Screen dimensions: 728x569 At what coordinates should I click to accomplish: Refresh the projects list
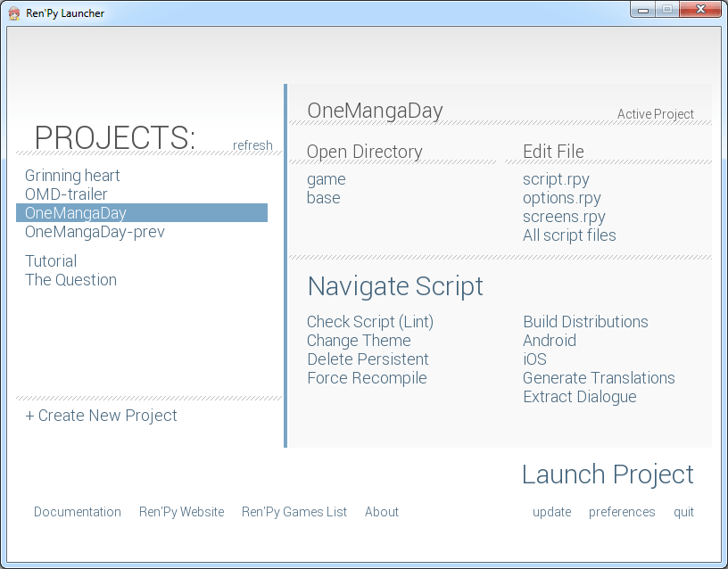pyautogui.click(x=252, y=145)
